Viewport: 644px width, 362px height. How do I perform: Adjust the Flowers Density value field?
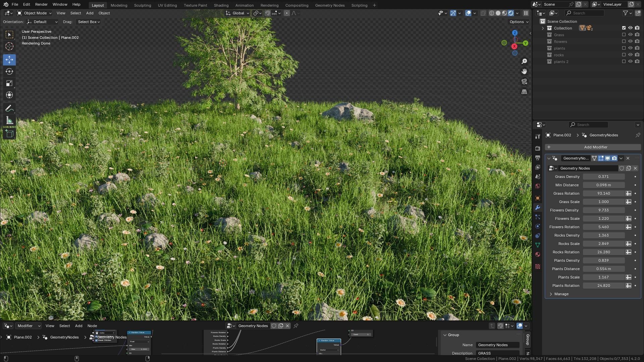click(603, 210)
